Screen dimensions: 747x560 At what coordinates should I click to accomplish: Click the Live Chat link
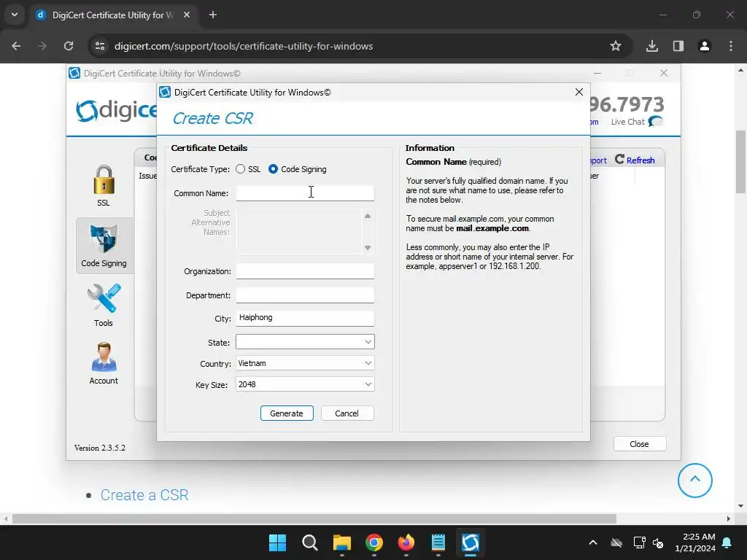[x=636, y=122]
